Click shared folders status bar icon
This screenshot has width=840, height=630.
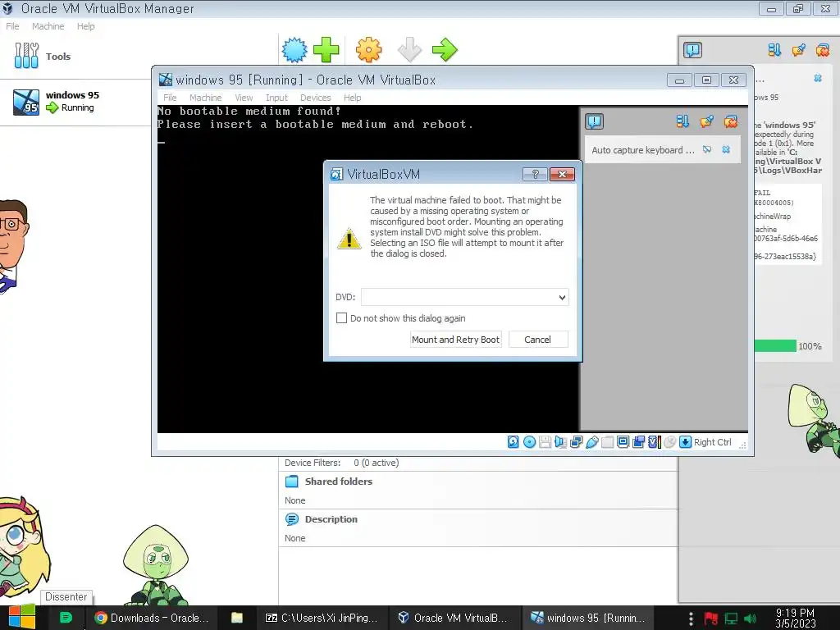[608, 442]
